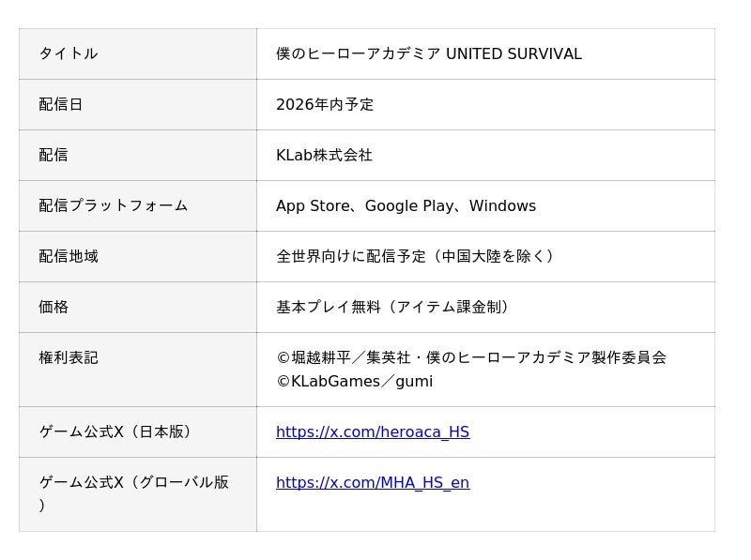Click the ©KLabGames／gumi copyright line
751x560 pixels.
coord(354,383)
